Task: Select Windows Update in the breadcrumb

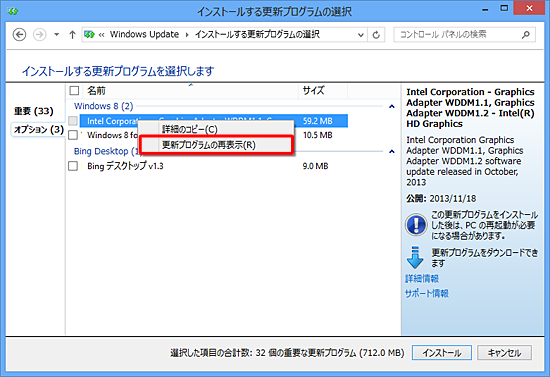Action: click(144, 34)
